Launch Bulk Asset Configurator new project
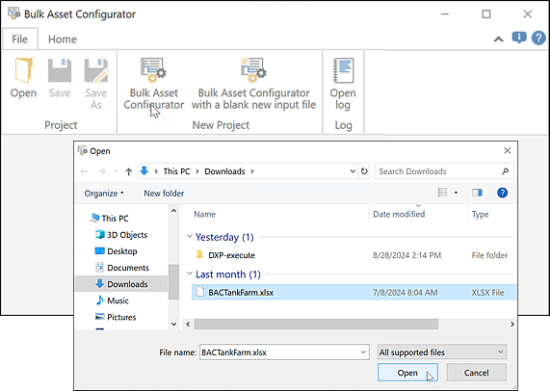Viewport: 550px width, 391px height. point(154,83)
